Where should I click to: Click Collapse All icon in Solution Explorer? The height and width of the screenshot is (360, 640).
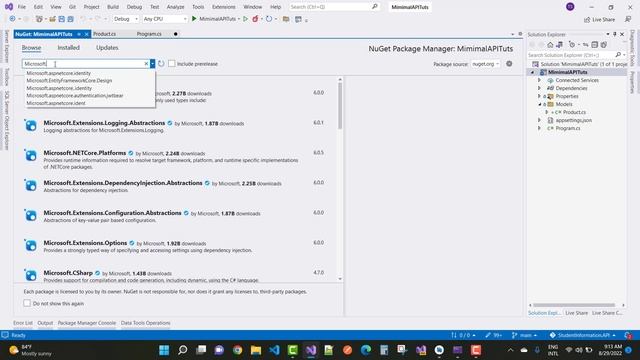pyautogui.click(x=595, y=44)
